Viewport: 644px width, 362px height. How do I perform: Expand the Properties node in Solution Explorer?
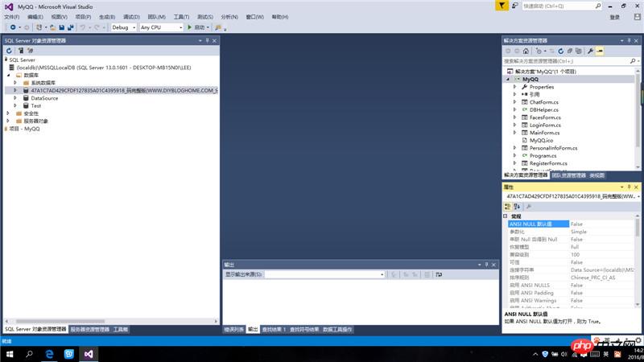pos(514,87)
